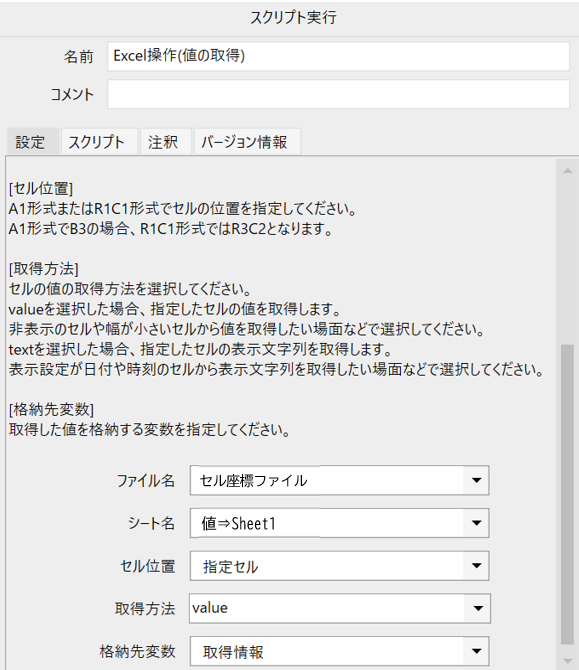Click the scrollbar track above the thumb
Screen dimensions: 579x670
pos(567,261)
